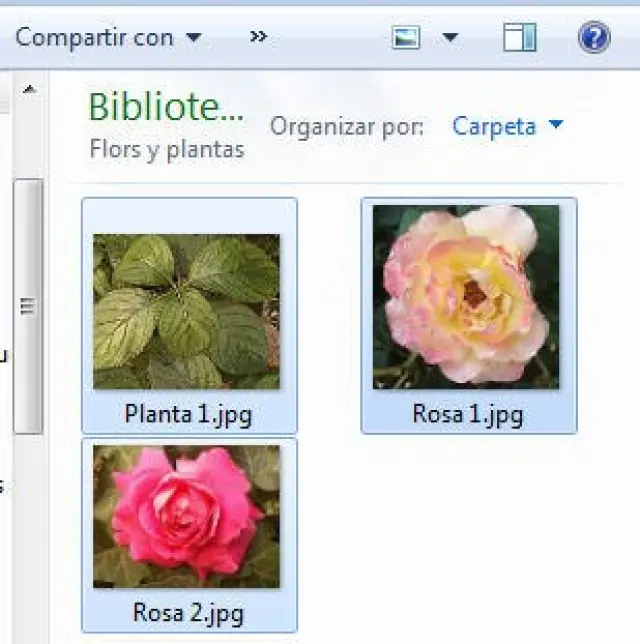Click the change view icon
The height and width of the screenshot is (644, 640).
406,38
